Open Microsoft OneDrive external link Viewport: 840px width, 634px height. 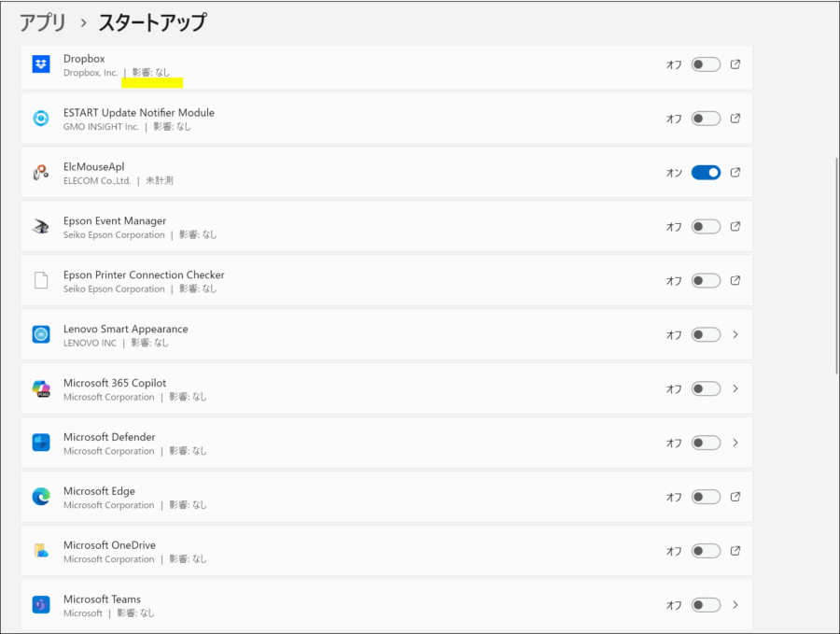(735, 551)
